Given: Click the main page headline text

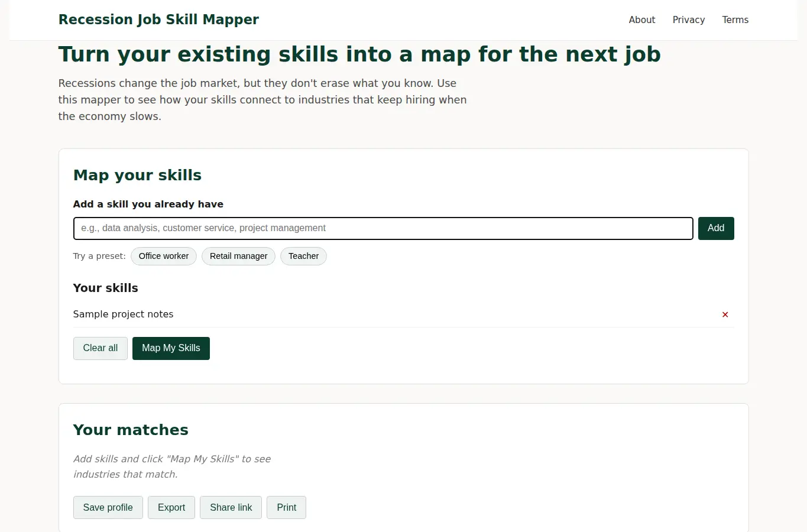Looking at the screenshot, I should coord(359,54).
